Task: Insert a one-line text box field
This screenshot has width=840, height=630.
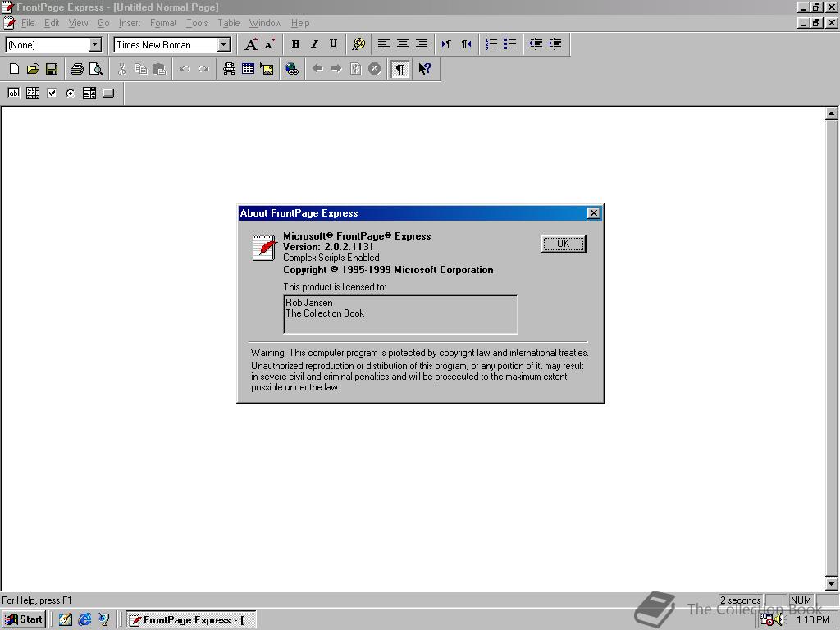Action: [x=14, y=94]
